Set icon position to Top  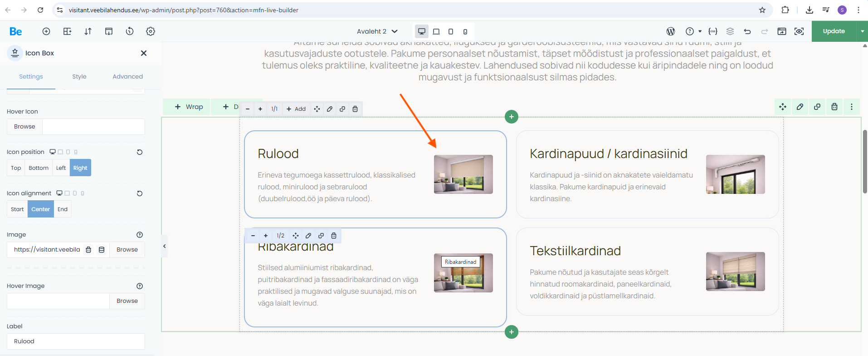[x=16, y=168]
